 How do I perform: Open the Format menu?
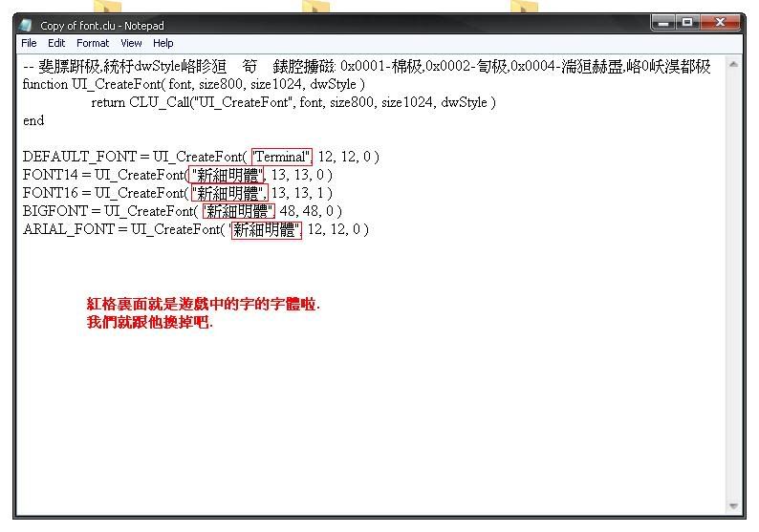click(93, 43)
